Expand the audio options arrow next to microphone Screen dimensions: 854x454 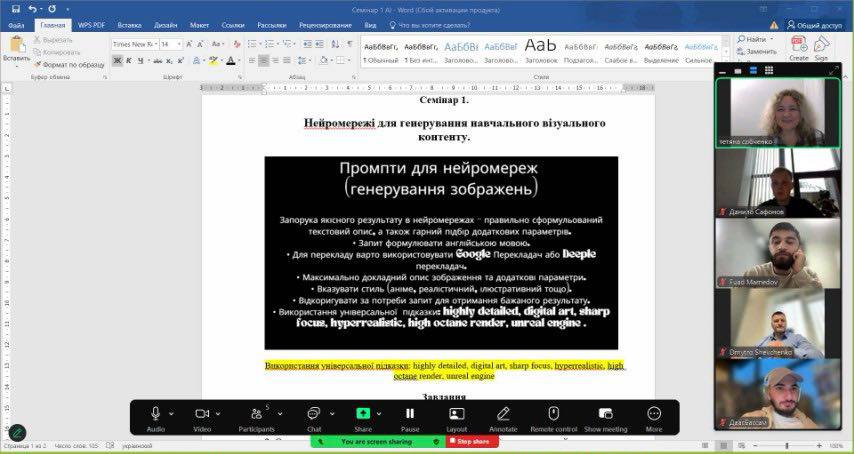pos(171,413)
